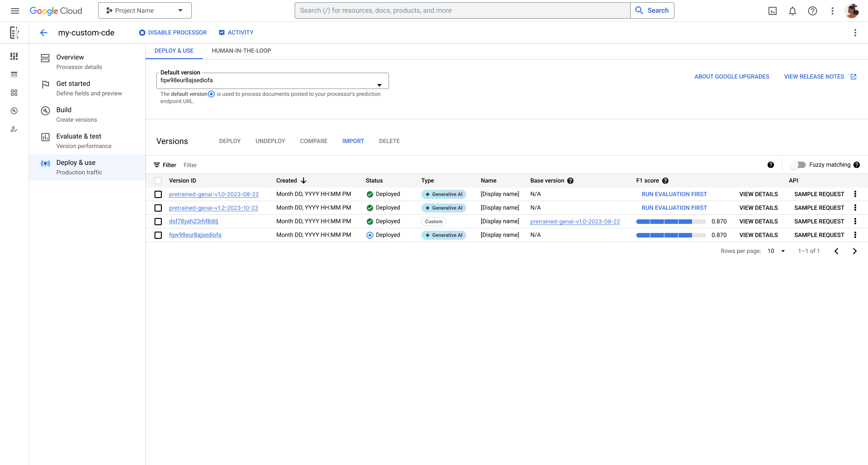Click the F1 score bar for dsf78yah23rhf8dilj
868x465 pixels.
click(670, 222)
